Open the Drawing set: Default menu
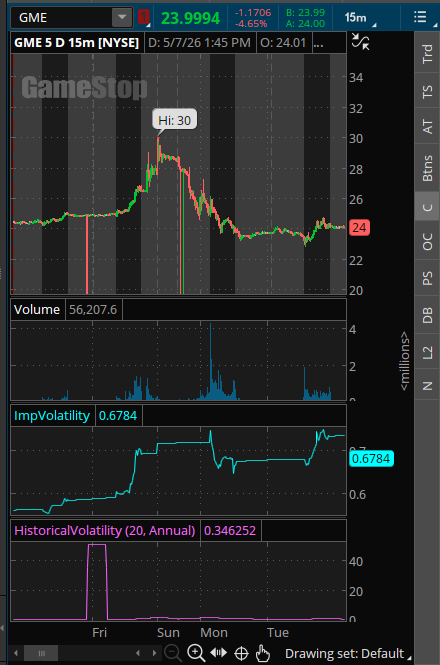Viewport: 440px width, 665px height. 347,653
